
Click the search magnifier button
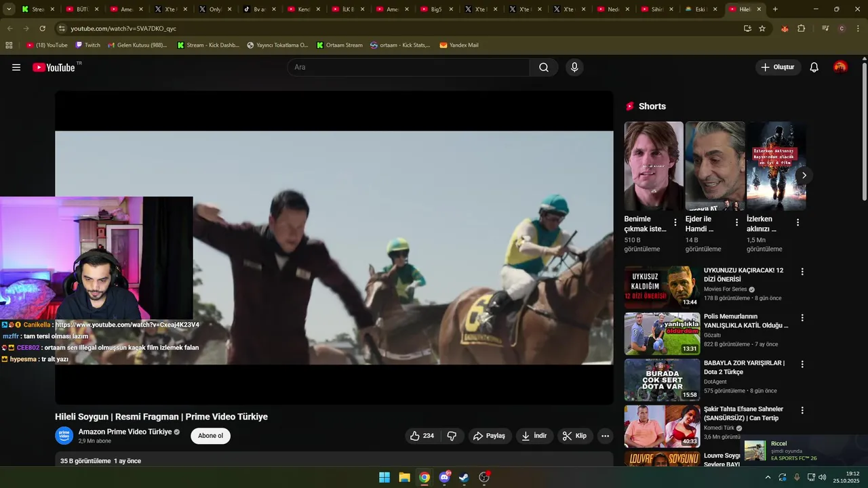544,67
